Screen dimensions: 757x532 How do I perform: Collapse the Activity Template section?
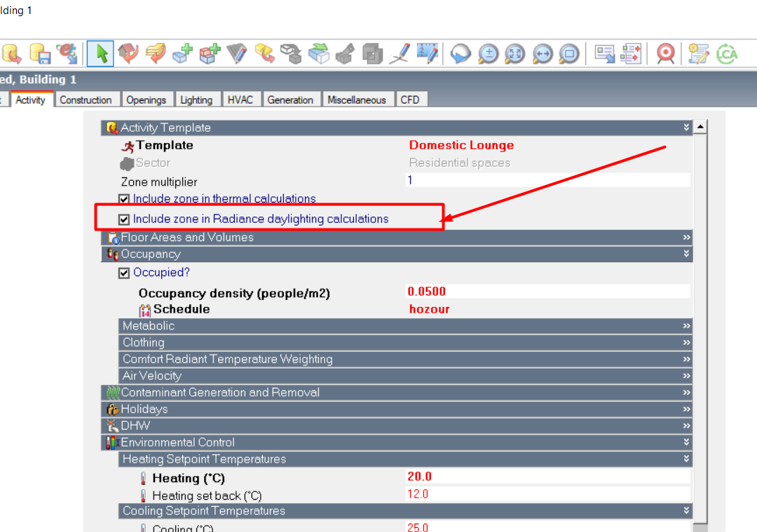pos(686,128)
